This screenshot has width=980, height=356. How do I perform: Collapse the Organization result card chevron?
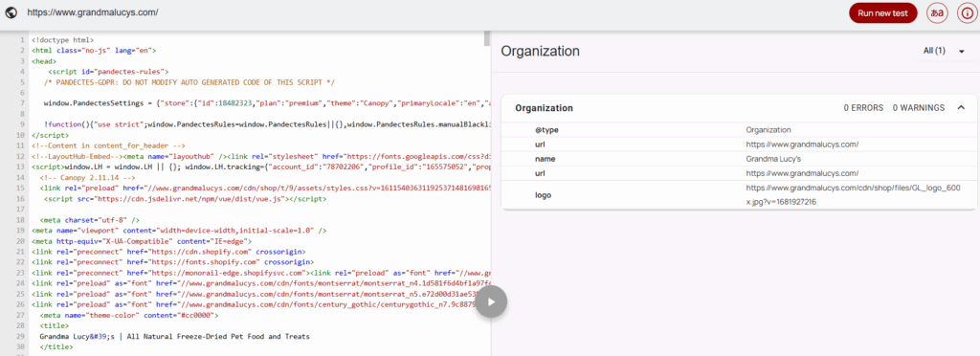[961, 107]
